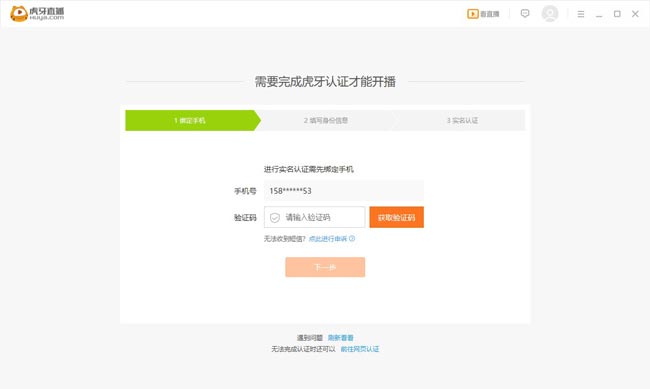Click the info circle beside appeal link
650x389 pixels.
click(x=352, y=238)
